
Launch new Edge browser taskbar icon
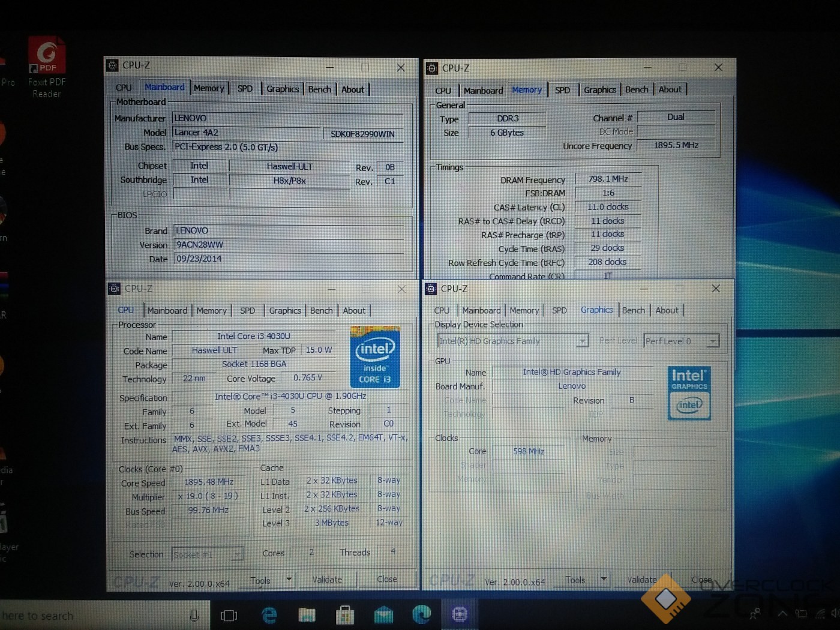point(422,614)
